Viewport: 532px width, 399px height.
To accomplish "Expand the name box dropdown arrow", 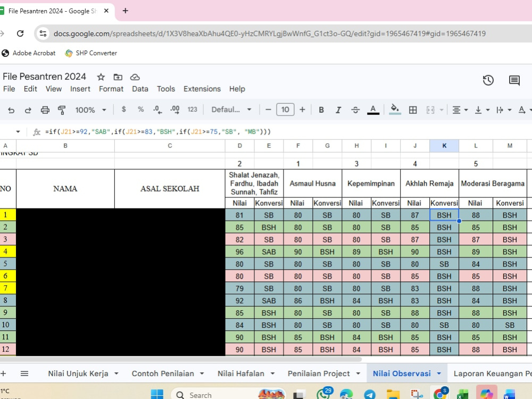I will pos(18,131).
